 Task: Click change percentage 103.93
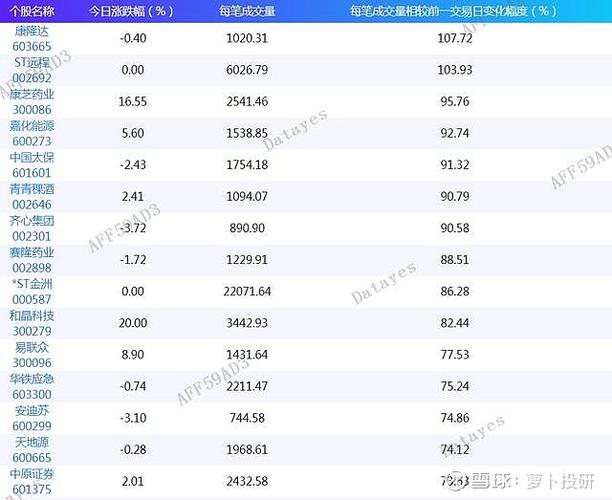455,70
